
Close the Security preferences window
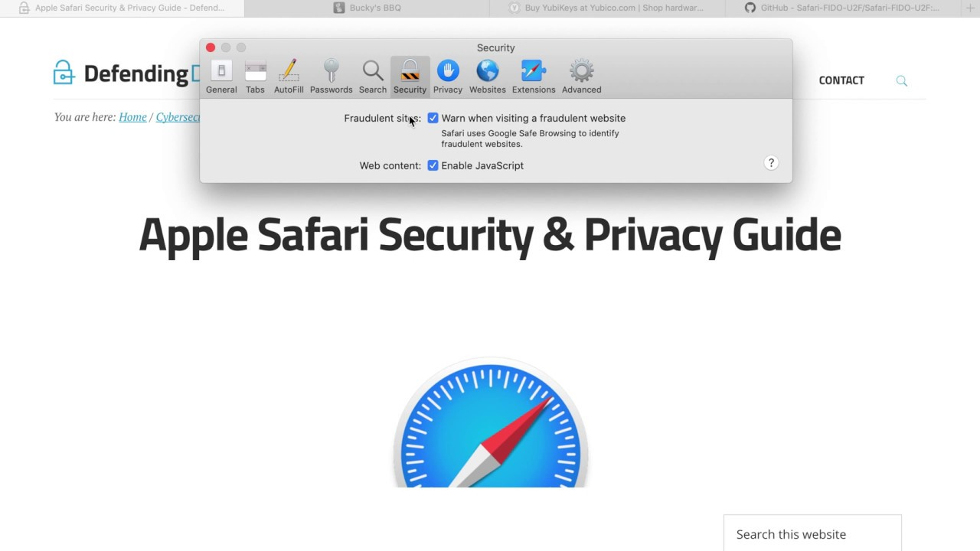pos(211,47)
